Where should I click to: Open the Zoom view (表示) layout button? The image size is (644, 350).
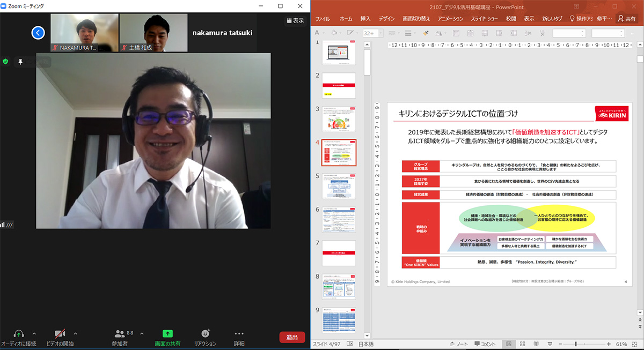tap(295, 20)
